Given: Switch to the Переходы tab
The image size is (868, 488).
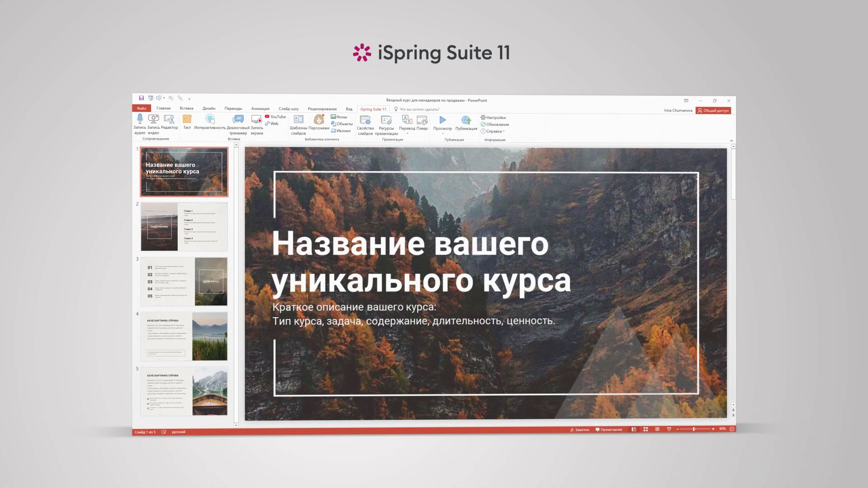Looking at the screenshot, I should pos(233,108).
